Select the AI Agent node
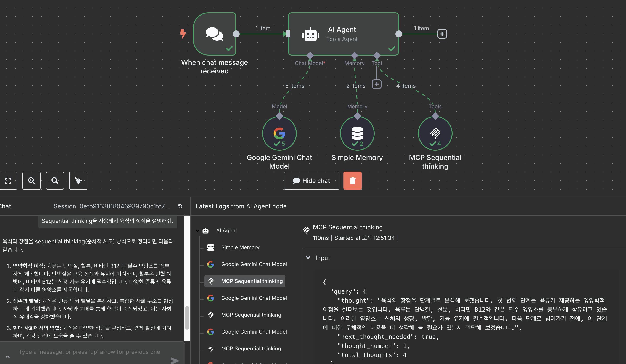The height and width of the screenshot is (364, 626). pos(343,34)
